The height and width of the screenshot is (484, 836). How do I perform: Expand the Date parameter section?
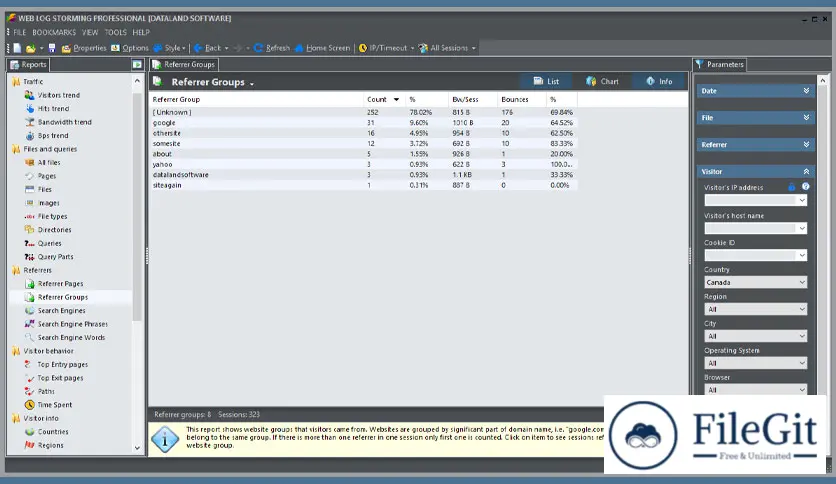(x=755, y=91)
